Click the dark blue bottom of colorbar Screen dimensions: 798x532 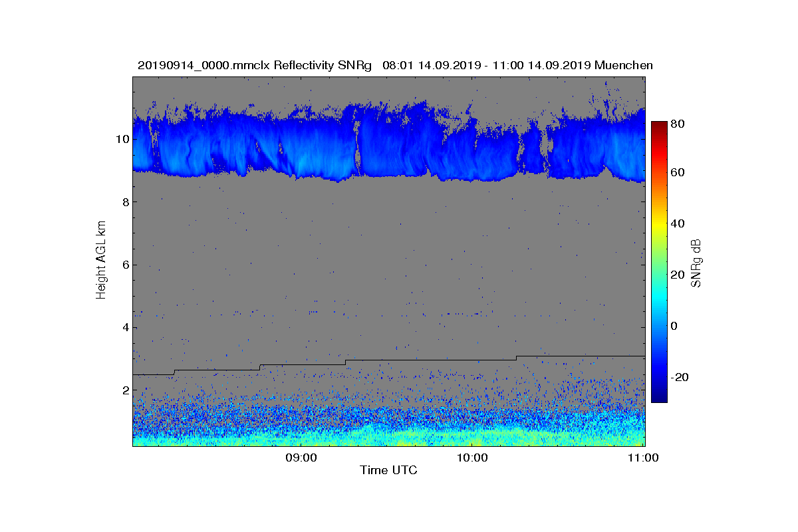(x=659, y=398)
